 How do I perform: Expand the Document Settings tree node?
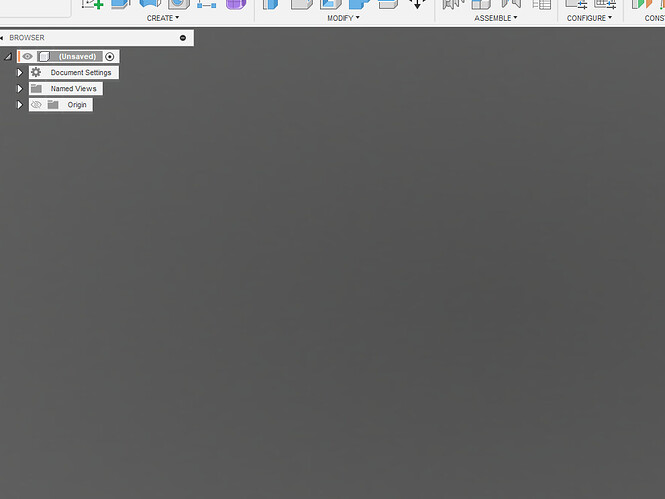click(20, 73)
